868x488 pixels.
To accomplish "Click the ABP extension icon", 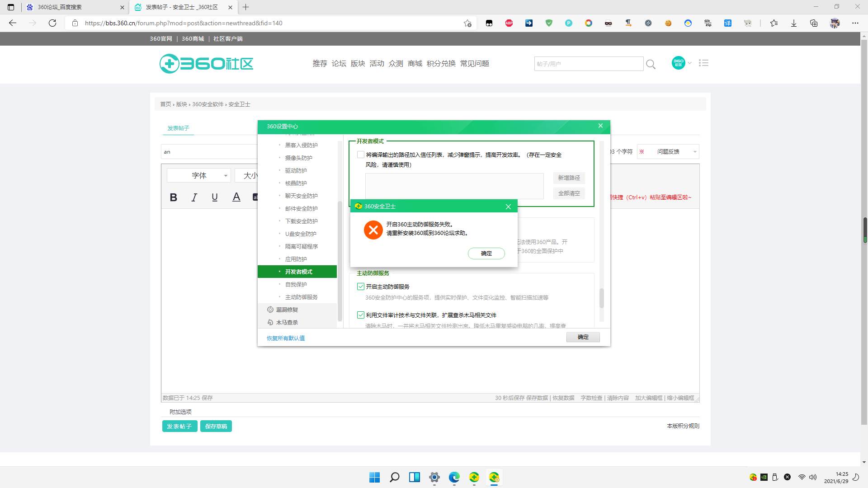I will pos(509,23).
